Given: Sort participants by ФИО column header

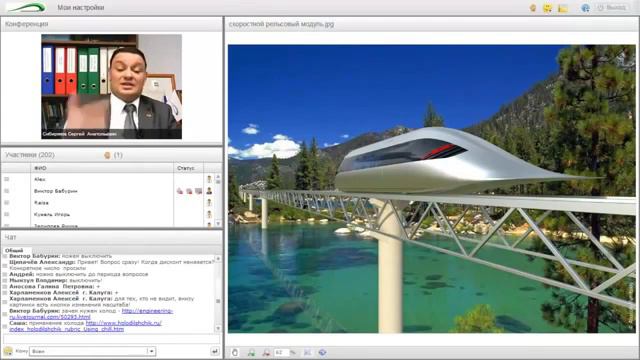Looking at the screenshot, I should (102, 168).
